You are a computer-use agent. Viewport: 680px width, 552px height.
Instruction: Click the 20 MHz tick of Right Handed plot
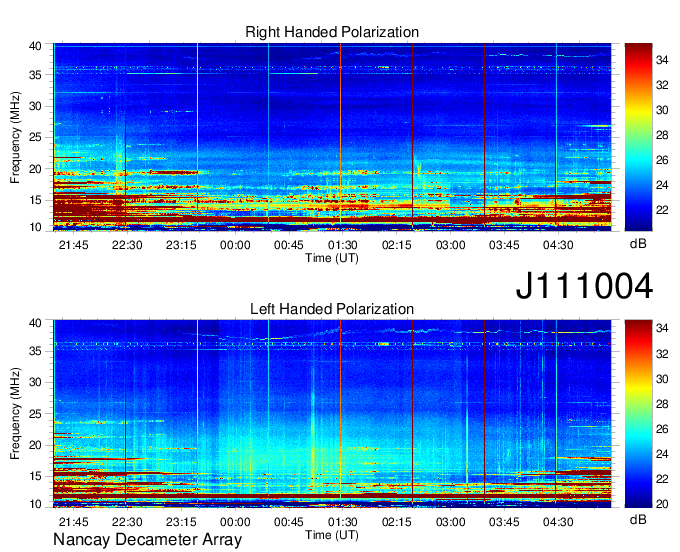click(35, 169)
